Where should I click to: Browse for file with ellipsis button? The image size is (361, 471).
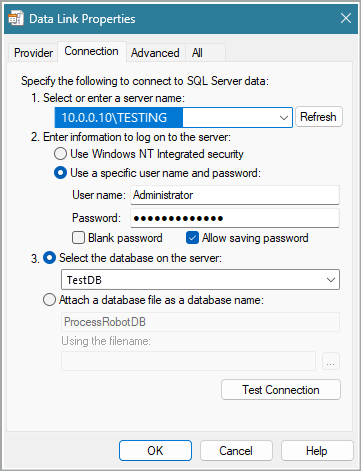(331, 361)
